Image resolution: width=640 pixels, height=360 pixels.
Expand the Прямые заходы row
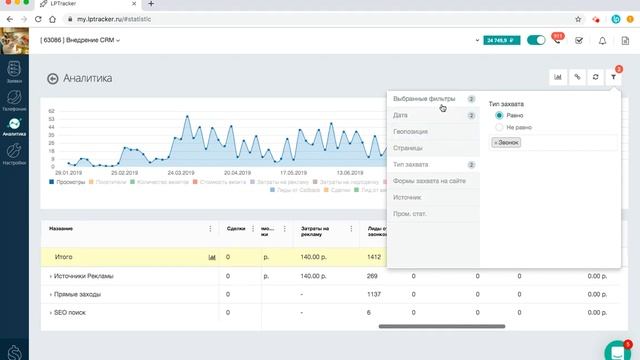pyautogui.click(x=51, y=294)
